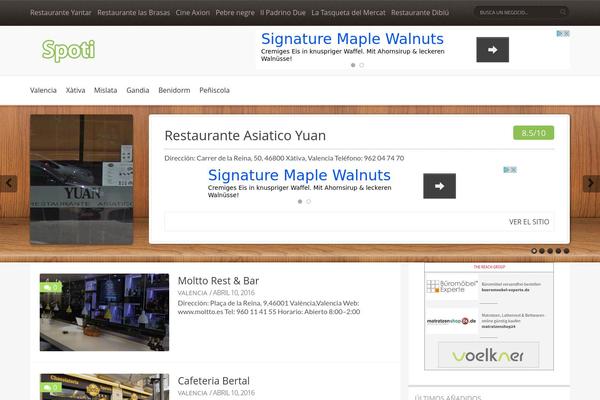This screenshot has height=400, width=600.
Task: Select the first dot of the Yuan card ad
Action: pos(300,201)
